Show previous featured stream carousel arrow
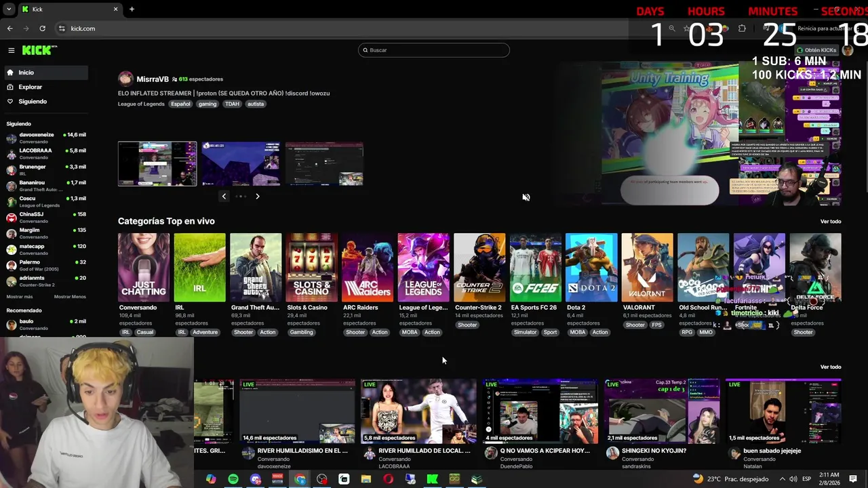Image resolution: width=868 pixels, height=488 pixels. tap(224, 196)
